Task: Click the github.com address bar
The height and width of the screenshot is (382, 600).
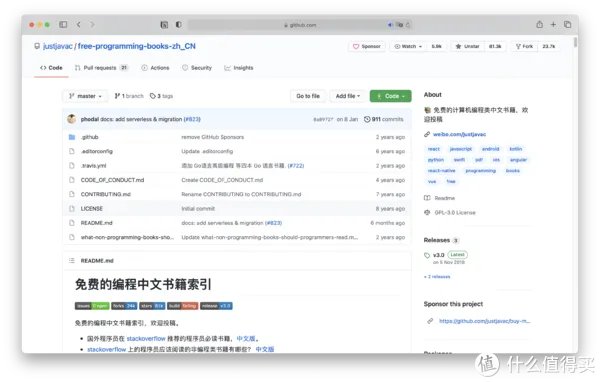Action: (x=300, y=25)
